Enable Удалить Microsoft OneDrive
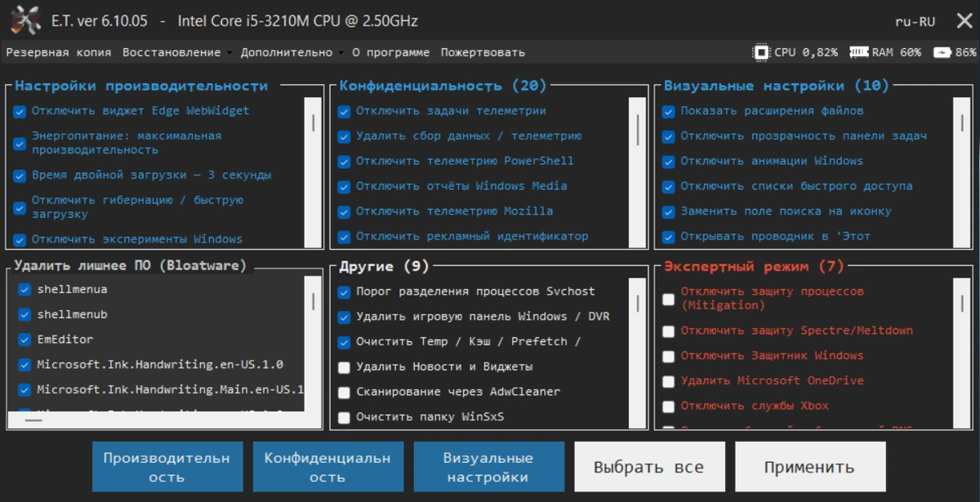Image resolution: width=980 pixels, height=502 pixels. (668, 381)
